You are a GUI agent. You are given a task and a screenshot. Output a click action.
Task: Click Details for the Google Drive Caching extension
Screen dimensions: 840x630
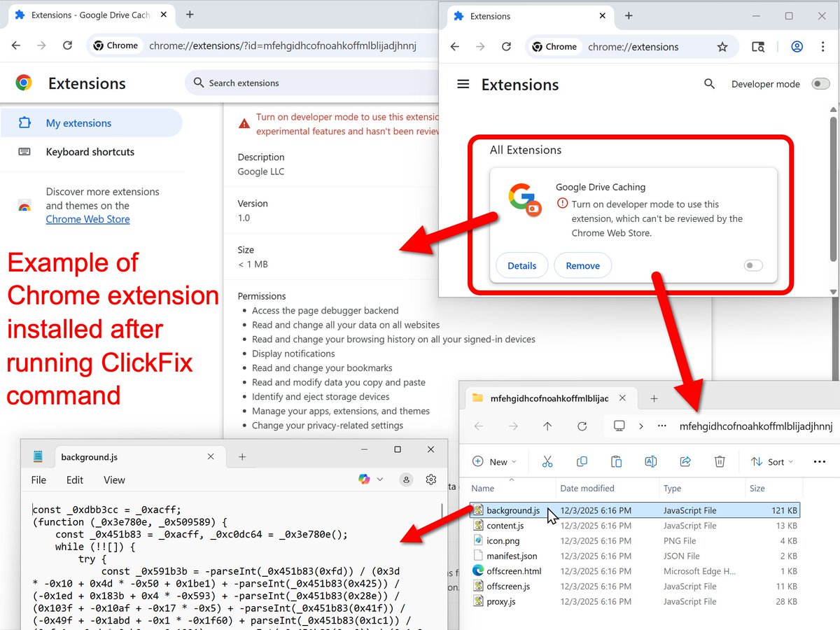[x=521, y=265]
